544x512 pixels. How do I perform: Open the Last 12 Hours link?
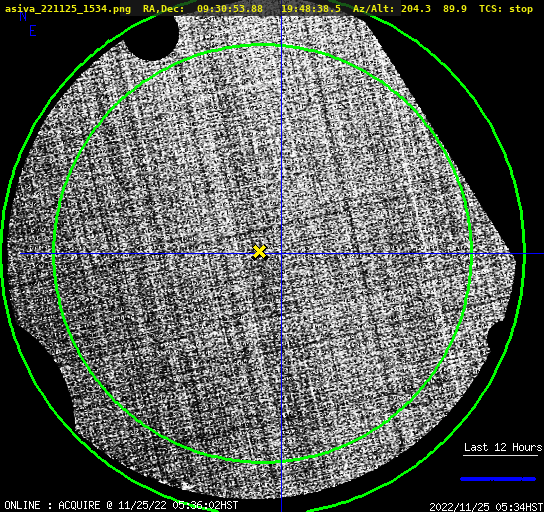(503, 447)
